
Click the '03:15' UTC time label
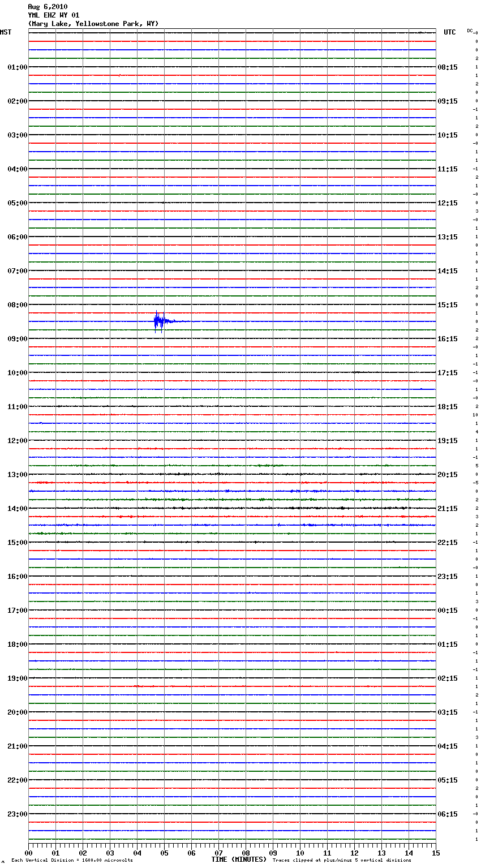click(448, 712)
